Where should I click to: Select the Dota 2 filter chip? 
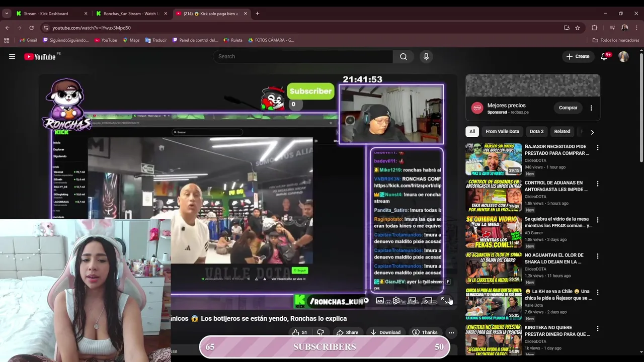click(x=536, y=132)
